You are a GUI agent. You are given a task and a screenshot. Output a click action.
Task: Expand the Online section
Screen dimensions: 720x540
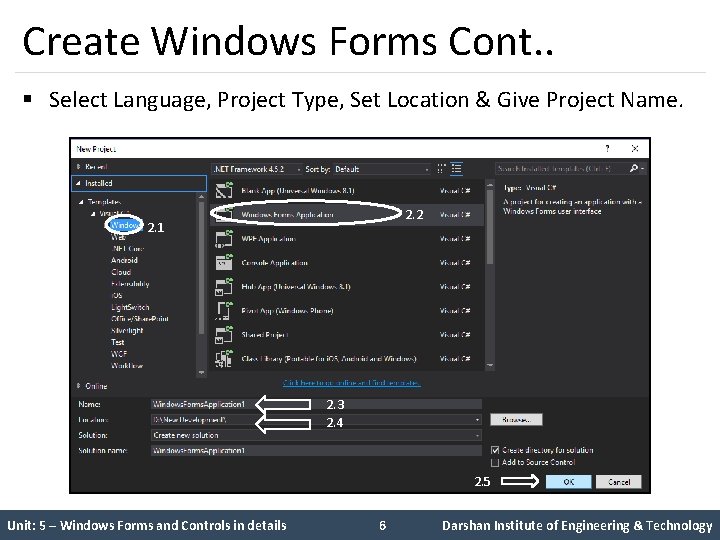[x=79, y=386]
